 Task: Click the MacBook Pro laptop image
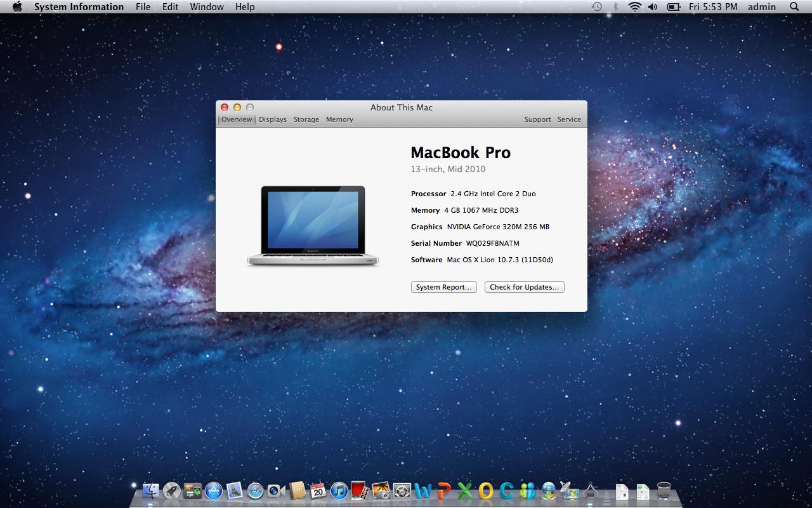(313, 225)
